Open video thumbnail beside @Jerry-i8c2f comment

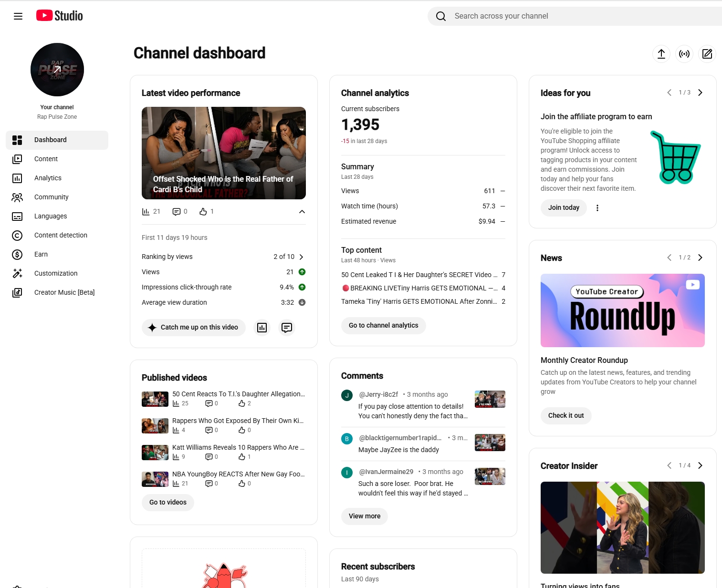click(x=490, y=399)
